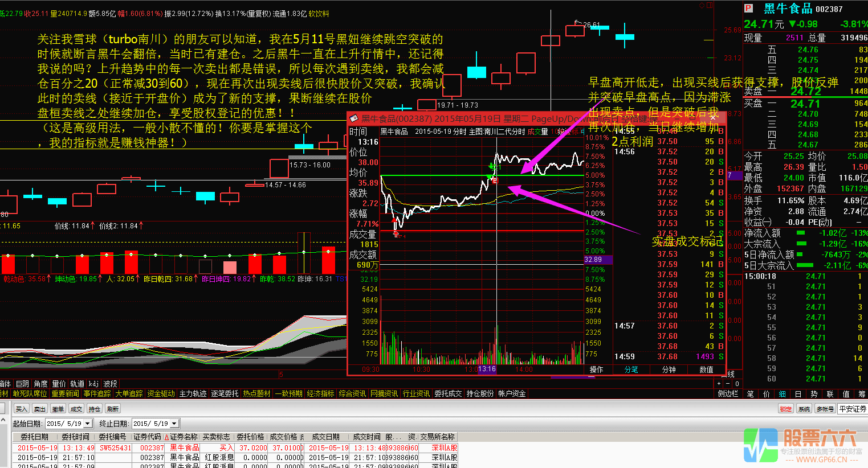Select the 事件追踪 tab
The height and width of the screenshot is (468, 868).
97,393
